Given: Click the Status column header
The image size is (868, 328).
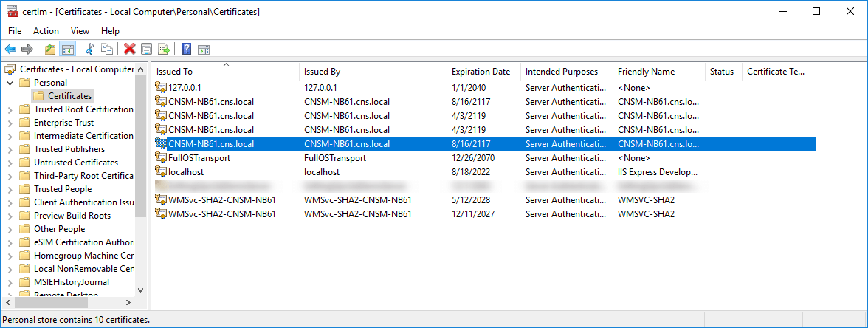Looking at the screenshot, I should pos(723,72).
